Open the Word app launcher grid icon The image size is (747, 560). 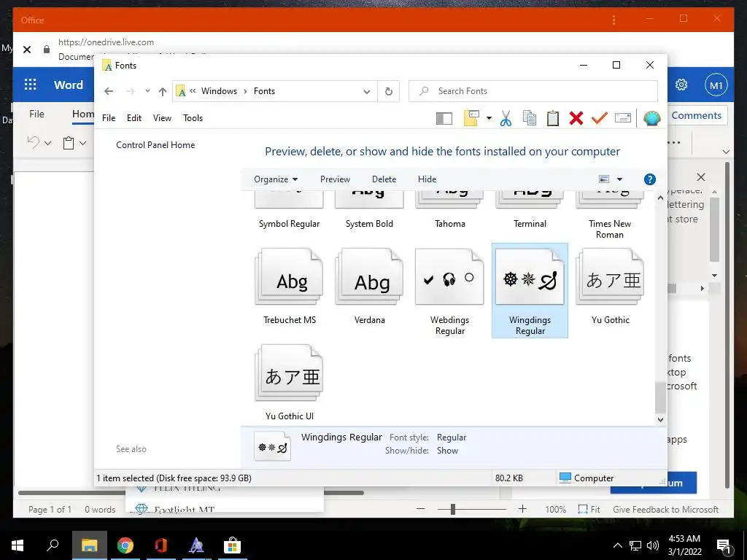coord(30,85)
